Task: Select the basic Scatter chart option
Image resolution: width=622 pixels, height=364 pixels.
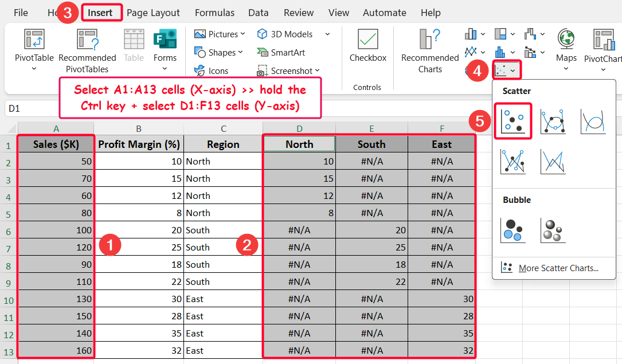Action: tap(513, 121)
